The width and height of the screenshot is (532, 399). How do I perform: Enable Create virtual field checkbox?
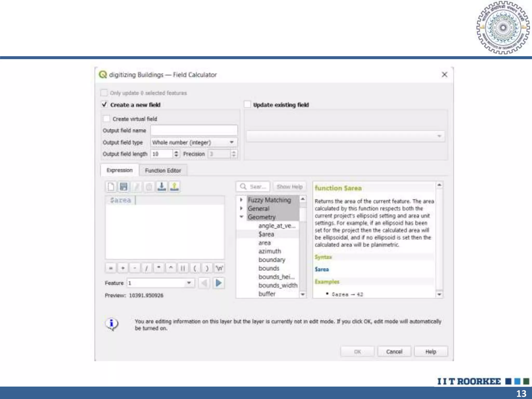click(107, 119)
